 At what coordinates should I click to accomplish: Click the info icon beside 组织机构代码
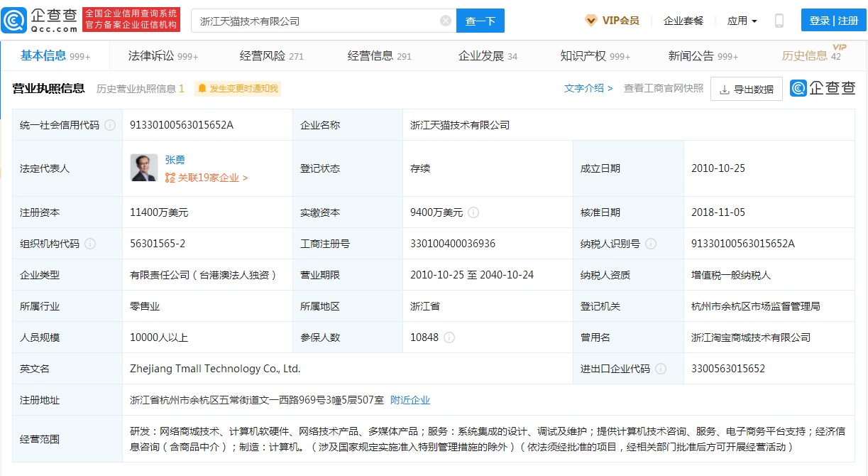pyautogui.click(x=90, y=244)
